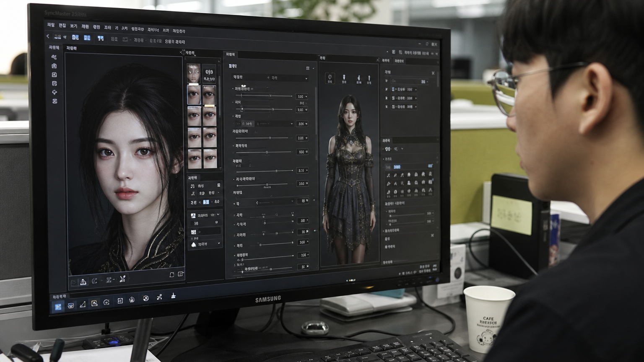Viewport: 644px width, 362px height.
Task: Select the last body-view icon above the full-body figure
Action: [x=369, y=79]
